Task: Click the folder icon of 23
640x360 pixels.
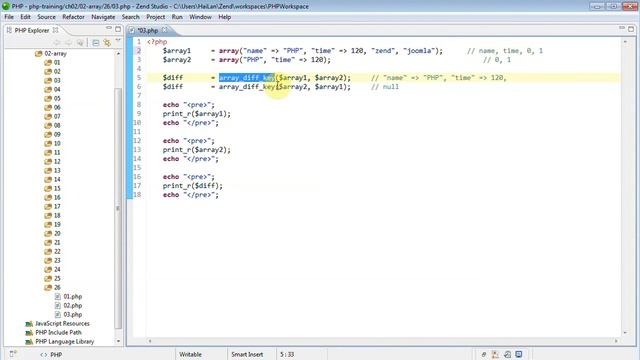Action: coord(48,260)
